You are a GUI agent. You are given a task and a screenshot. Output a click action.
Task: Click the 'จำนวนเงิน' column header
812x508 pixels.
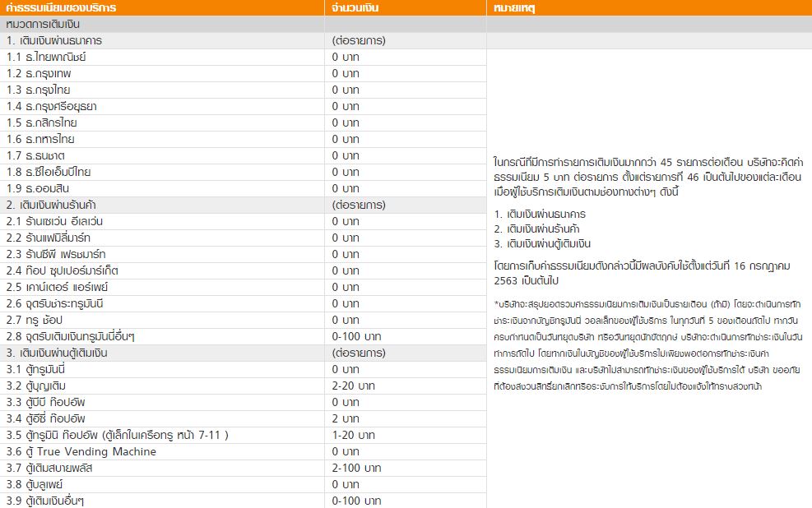pos(355,8)
